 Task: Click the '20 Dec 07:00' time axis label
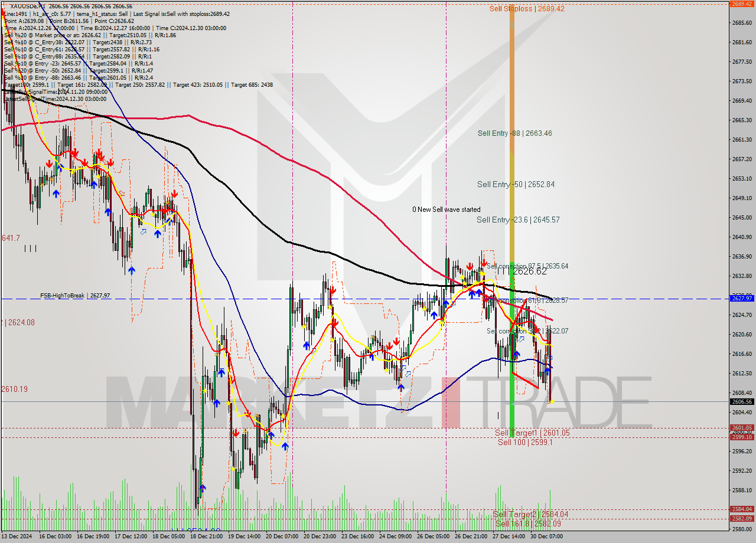point(282,537)
